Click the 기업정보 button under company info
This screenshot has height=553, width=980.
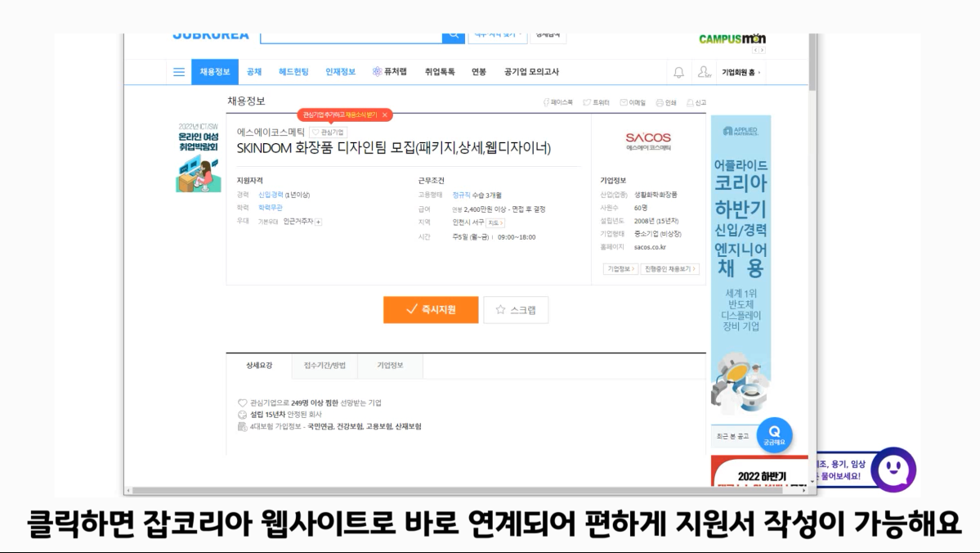(620, 269)
